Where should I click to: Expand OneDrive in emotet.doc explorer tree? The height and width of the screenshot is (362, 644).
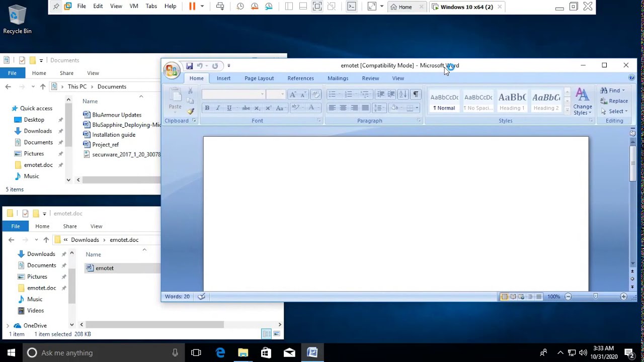tap(8, 325)
